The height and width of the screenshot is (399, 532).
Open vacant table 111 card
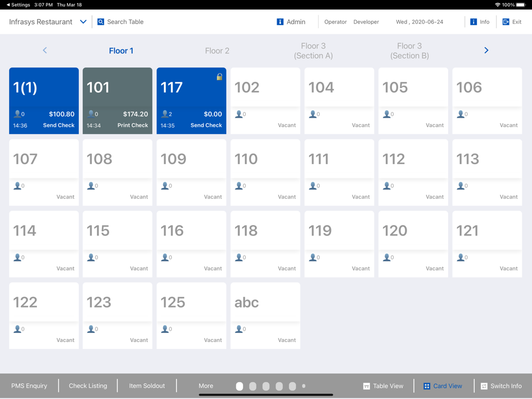339,173
